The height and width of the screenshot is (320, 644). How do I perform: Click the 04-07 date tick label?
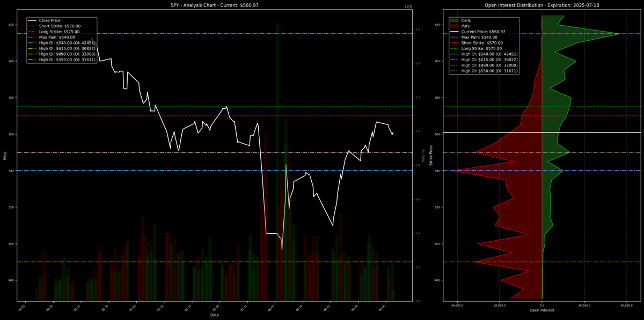pos(272,308)
